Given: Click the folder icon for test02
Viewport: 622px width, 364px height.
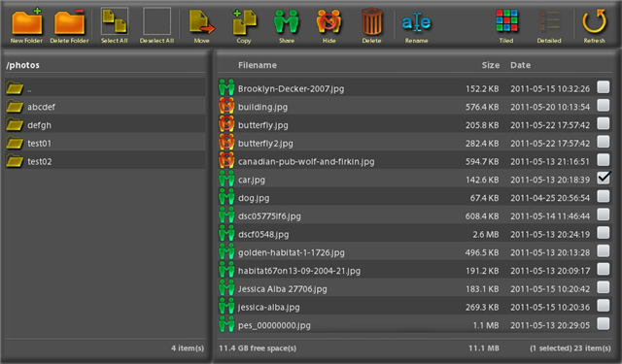Looking at the screenshot, I should point(15,161).
